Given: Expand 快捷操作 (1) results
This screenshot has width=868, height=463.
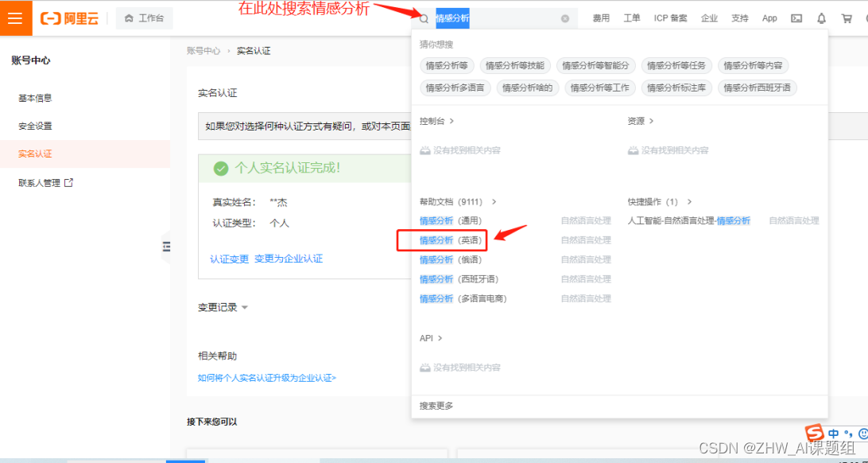Looking at the screenshot, I should tap(660, 201).
